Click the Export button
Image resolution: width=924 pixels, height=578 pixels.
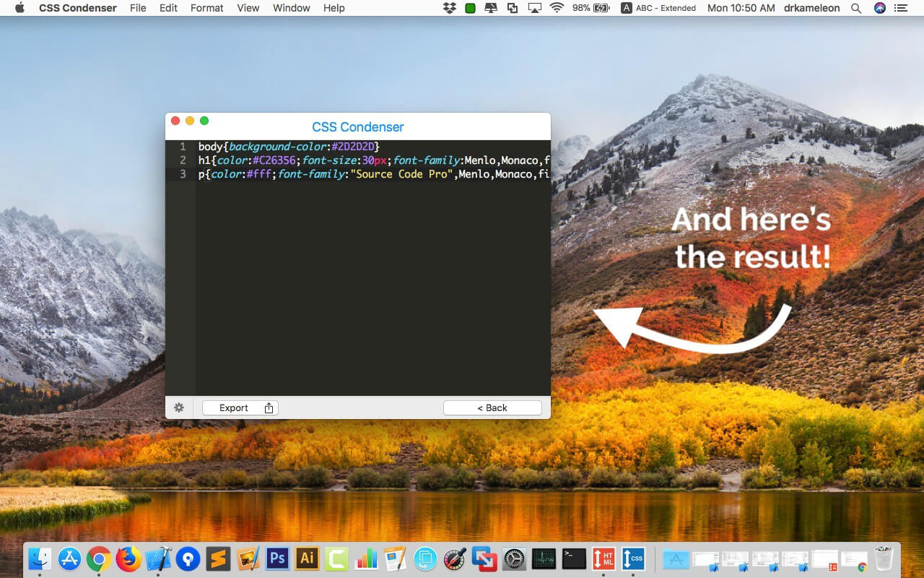[240, 407]
